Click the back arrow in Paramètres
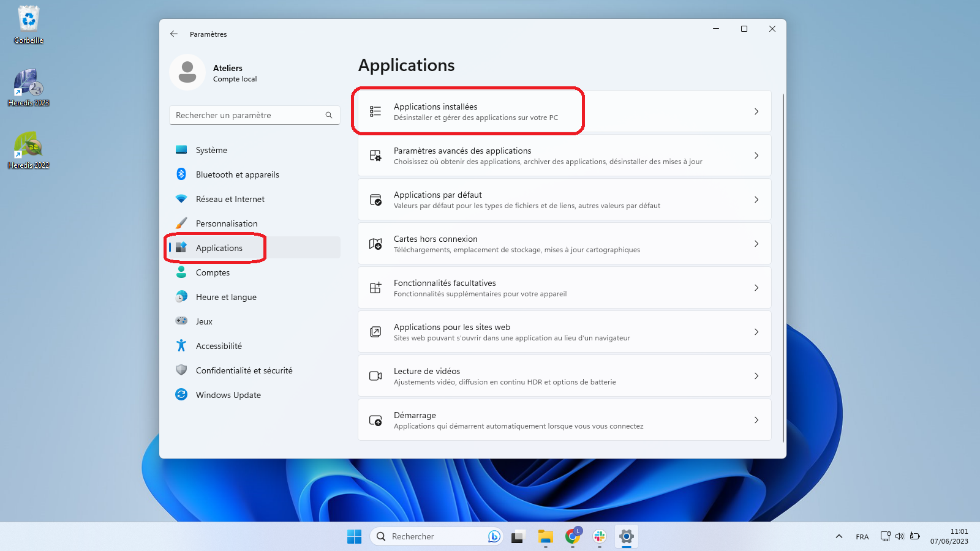 pos(174,34)
